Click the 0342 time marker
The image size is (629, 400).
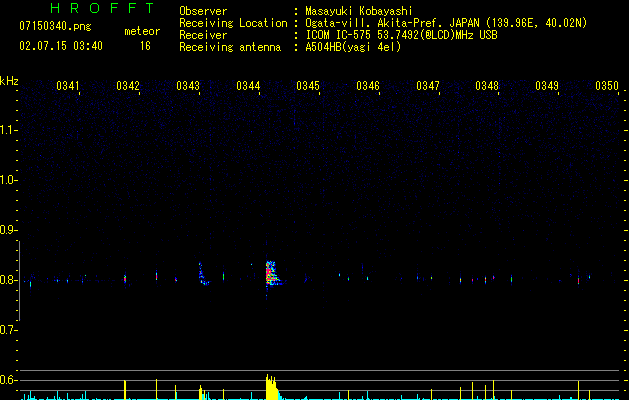(128, 86)
